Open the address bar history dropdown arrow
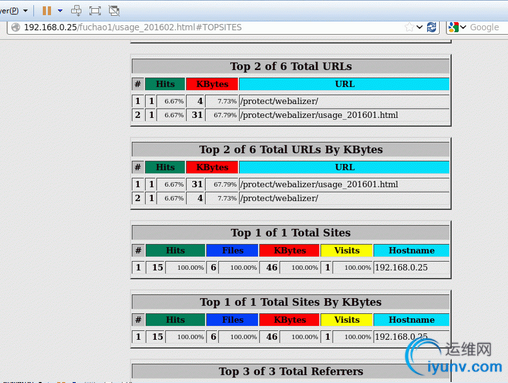 419,27
